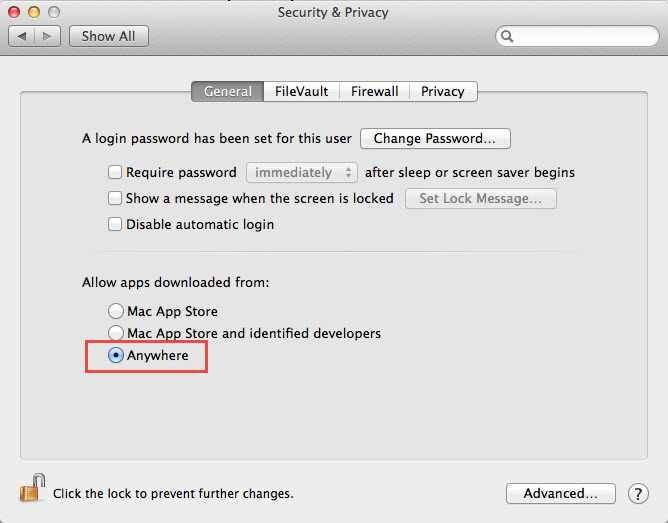
Task: Switch to the Firewall tab
Action: [x=374, y=92]
